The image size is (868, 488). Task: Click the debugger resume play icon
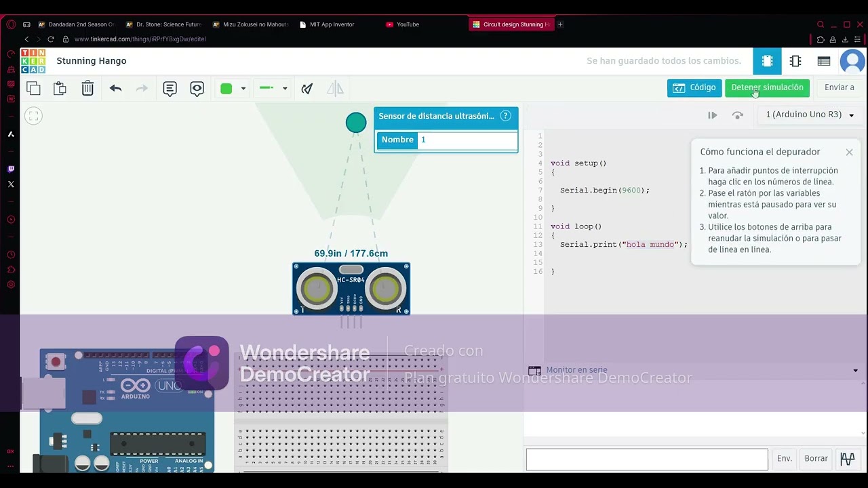point(713,115)
